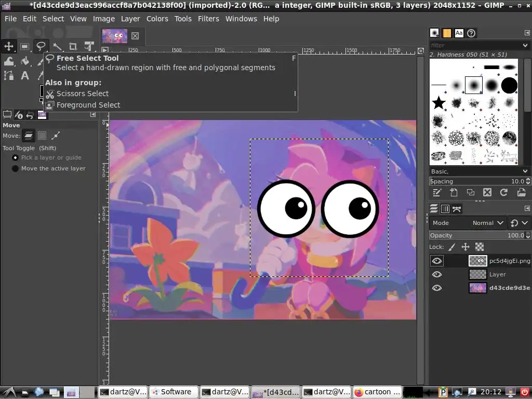The image size is (532, 399).
Task: Delete the selected brush
Action: coord(487,193)
